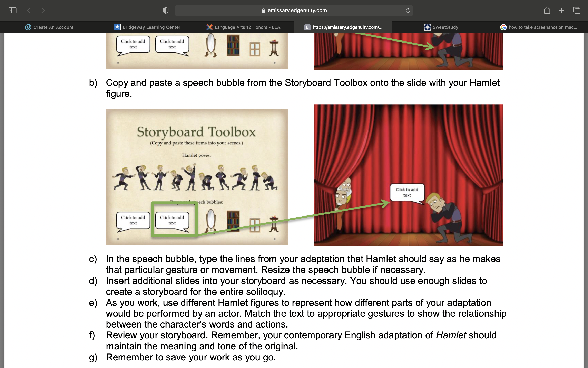The width and height of the screenshot is (588, 368).
Task: Go back with the back arrow
Action: click(29, 10)
